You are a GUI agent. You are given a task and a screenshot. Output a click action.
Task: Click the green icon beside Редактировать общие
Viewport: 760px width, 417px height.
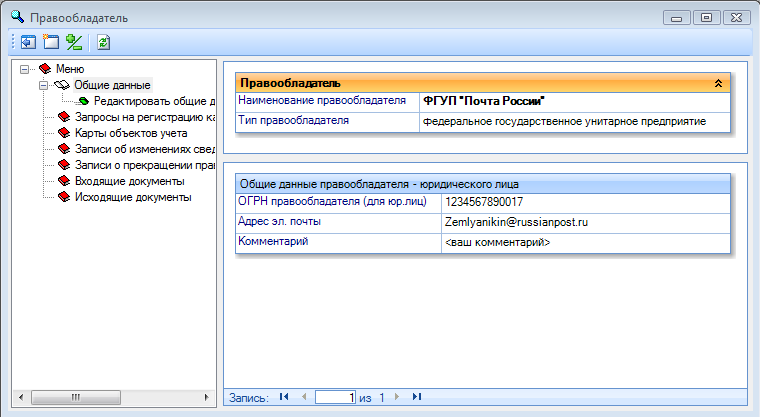(x=83, y=101)
